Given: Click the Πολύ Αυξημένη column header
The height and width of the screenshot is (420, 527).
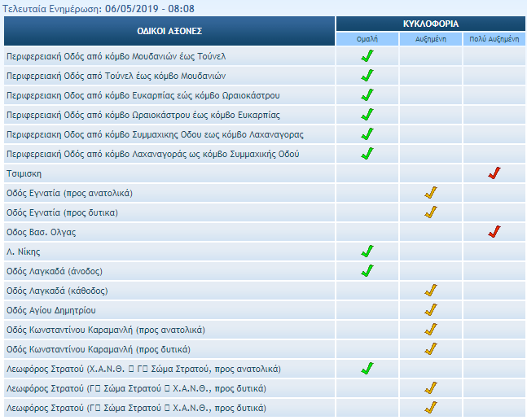Looking at the screenshot, I should [x=494, y=39].
